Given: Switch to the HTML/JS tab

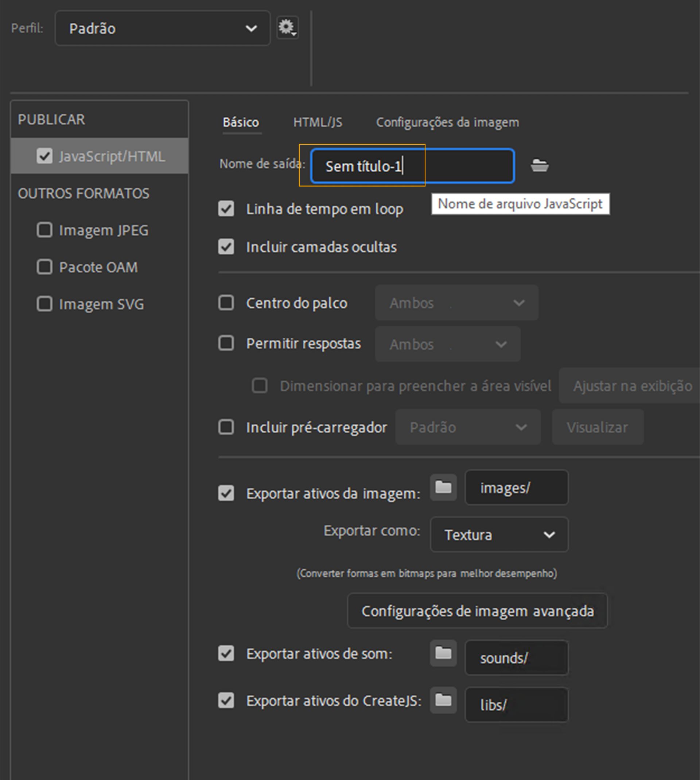Looking at the screenshot, I should pyautogui.click(x=318, y=122).
